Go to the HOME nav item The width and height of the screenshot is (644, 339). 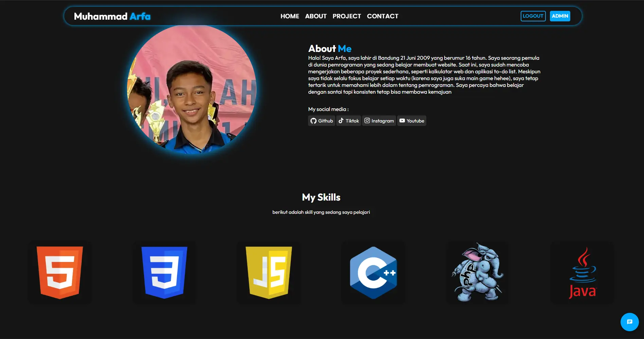point(290,16)
